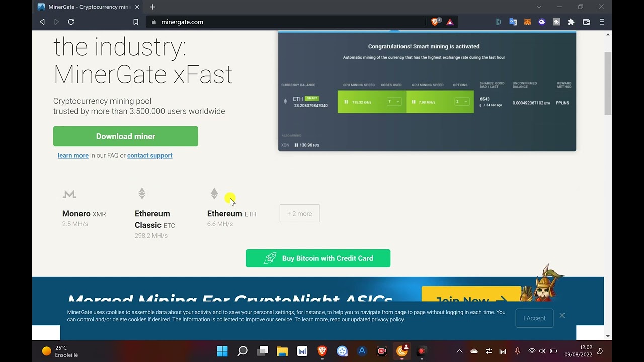Open the weather widget showing 25°C
The image size is (644, 362).
pos(60,351)
